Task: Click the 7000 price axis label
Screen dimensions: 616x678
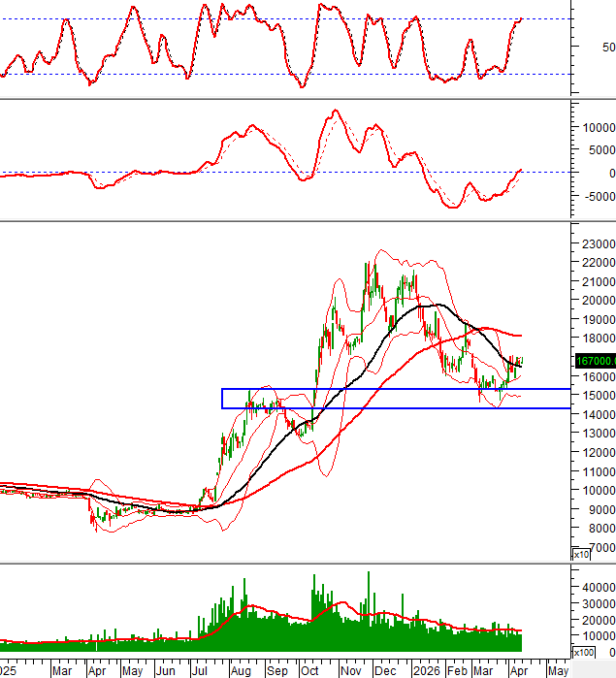Action: click(598, 547)
